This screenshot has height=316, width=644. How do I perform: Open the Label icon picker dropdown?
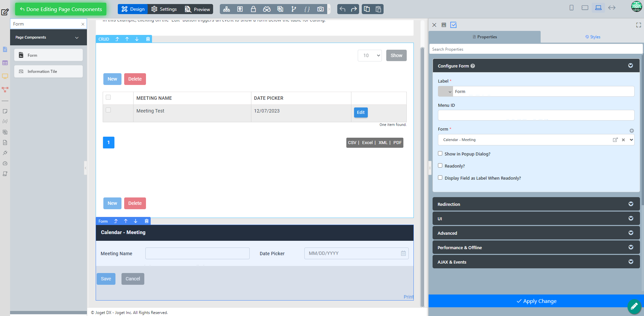coord(445,91)
